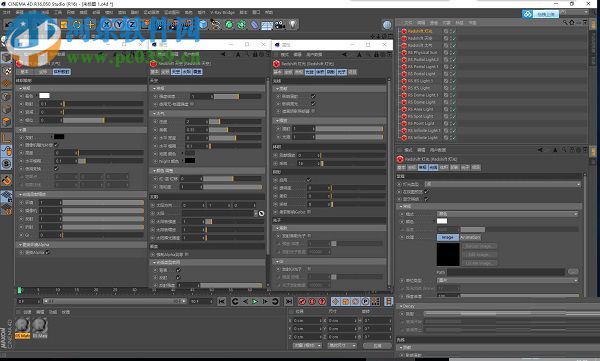
Task: Add a cube primitive from the toolbar
Action: tap(203, 25)
